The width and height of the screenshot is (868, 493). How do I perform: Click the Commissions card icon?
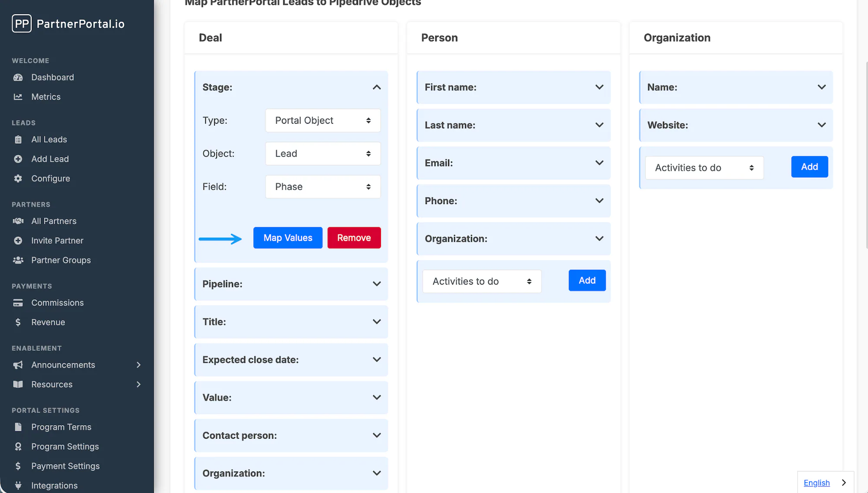18,303
